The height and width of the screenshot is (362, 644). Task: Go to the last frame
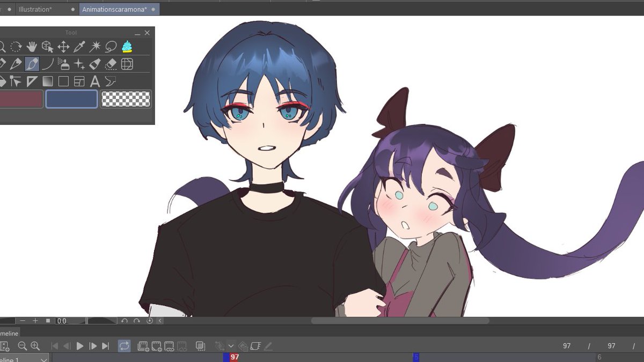point(106,346)
